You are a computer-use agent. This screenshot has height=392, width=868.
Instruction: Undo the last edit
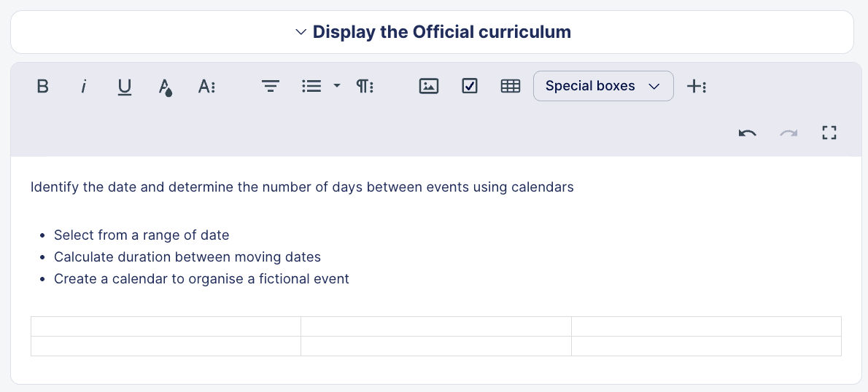point(747,133)
